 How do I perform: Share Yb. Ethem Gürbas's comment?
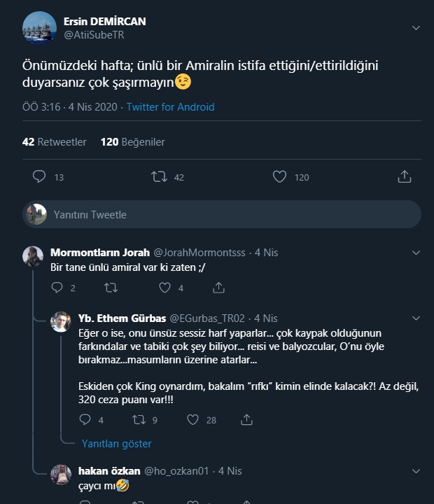(x=246, y=420)
